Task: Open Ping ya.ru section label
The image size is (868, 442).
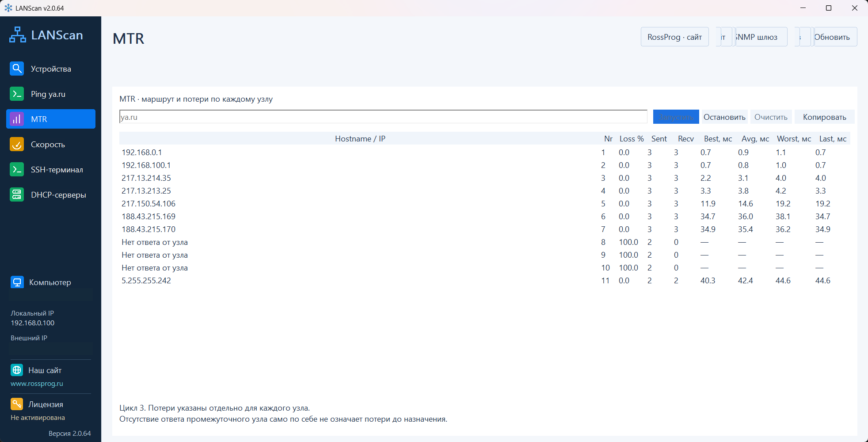Action: [48, 94]
